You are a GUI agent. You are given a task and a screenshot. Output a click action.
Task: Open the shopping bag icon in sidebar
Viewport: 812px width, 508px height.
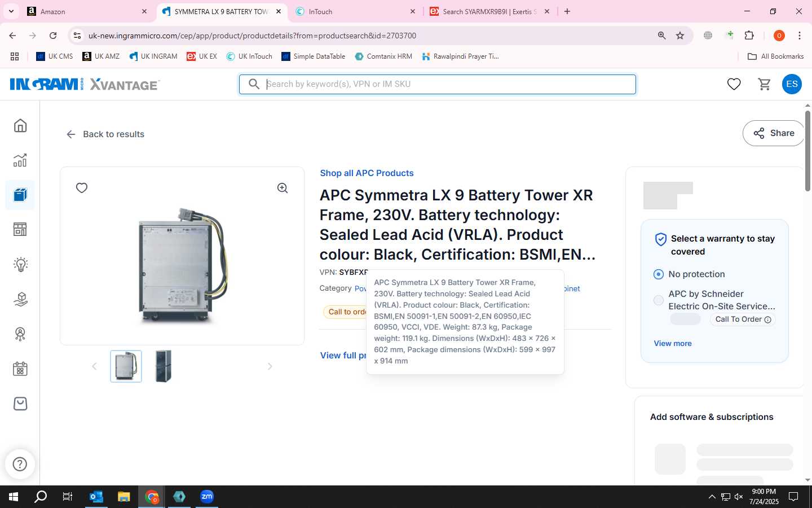[20, 404]
